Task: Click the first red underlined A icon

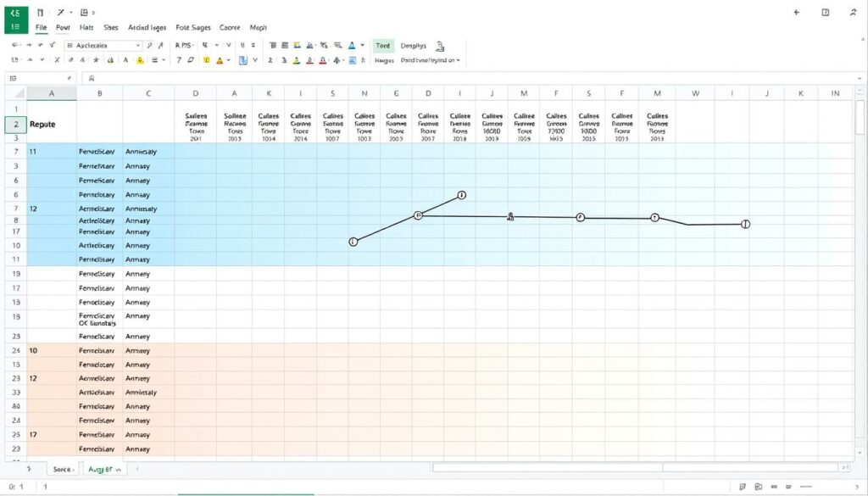Action: pos(309,60)
